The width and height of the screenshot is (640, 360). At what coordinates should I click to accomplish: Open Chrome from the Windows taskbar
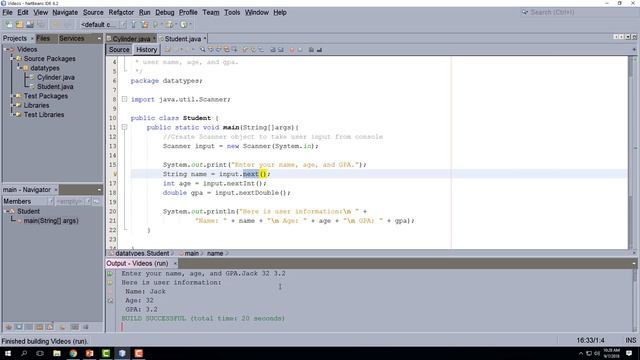(x=73, y=353)
